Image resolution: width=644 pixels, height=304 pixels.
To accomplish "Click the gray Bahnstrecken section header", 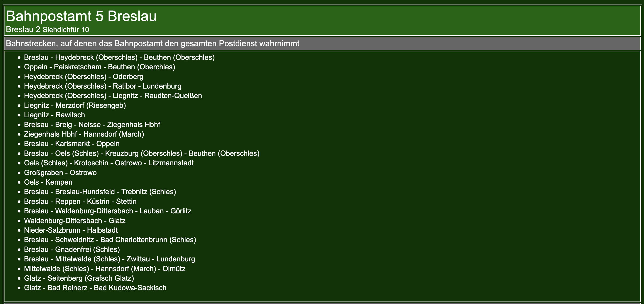I will (152, 43).
